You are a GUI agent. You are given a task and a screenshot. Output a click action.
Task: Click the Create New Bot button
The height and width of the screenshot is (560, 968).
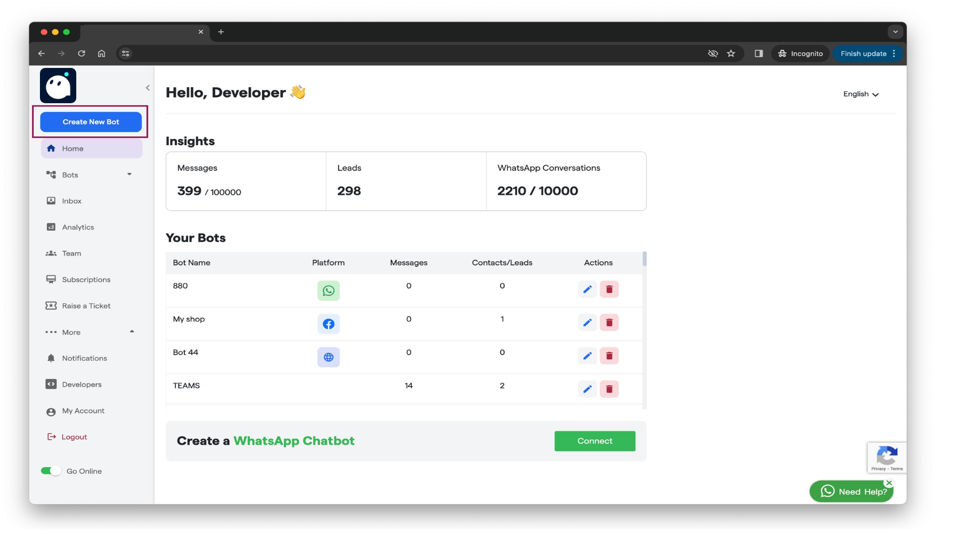coord(91,122)
